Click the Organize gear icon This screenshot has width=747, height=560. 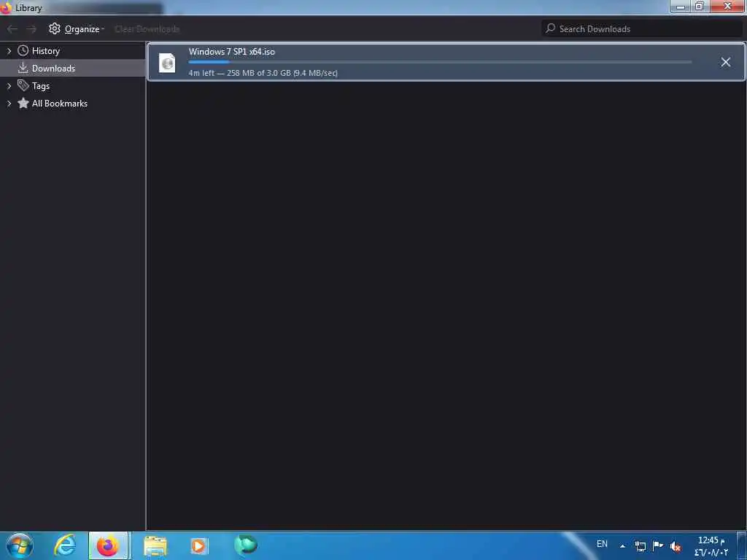(55, 28)
